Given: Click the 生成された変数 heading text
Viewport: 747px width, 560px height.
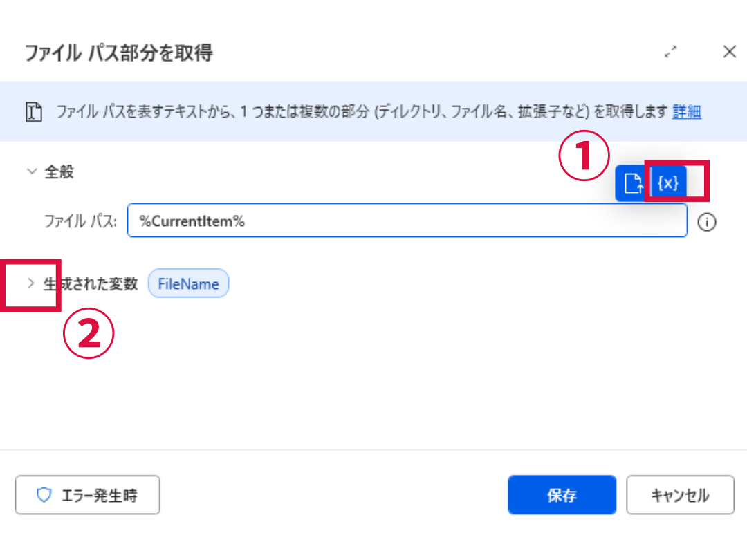Looking at the screenshot, I should (91, 284).
